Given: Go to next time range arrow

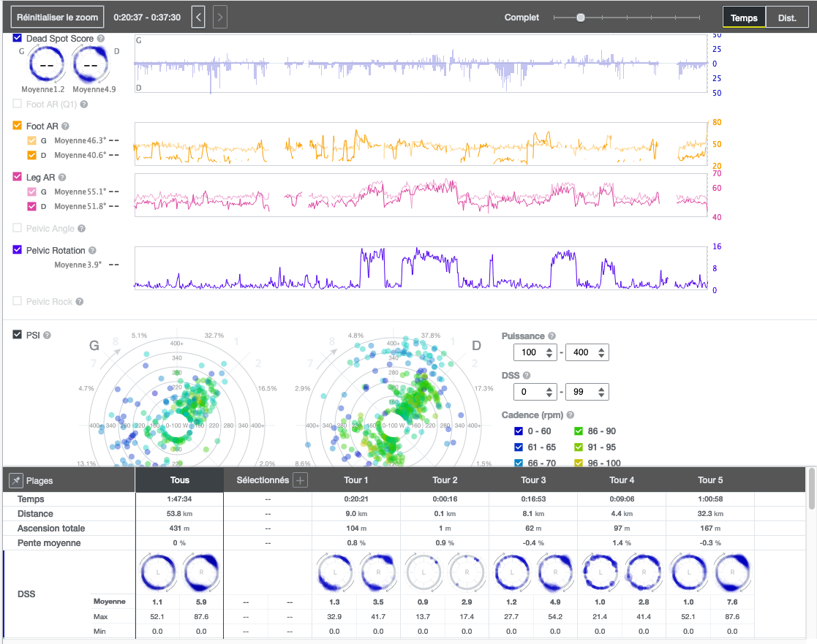Looking at the screenshot, I should tap(220, 18).
